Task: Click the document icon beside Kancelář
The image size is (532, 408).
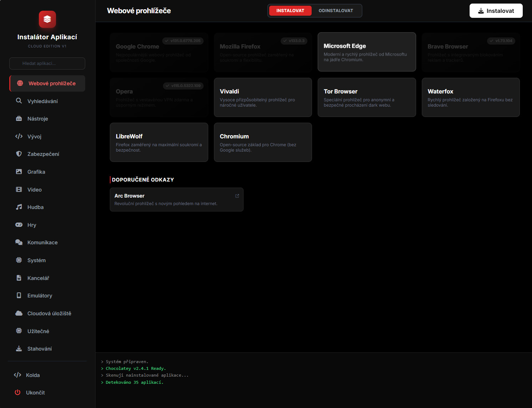Action: coord(19,278)
